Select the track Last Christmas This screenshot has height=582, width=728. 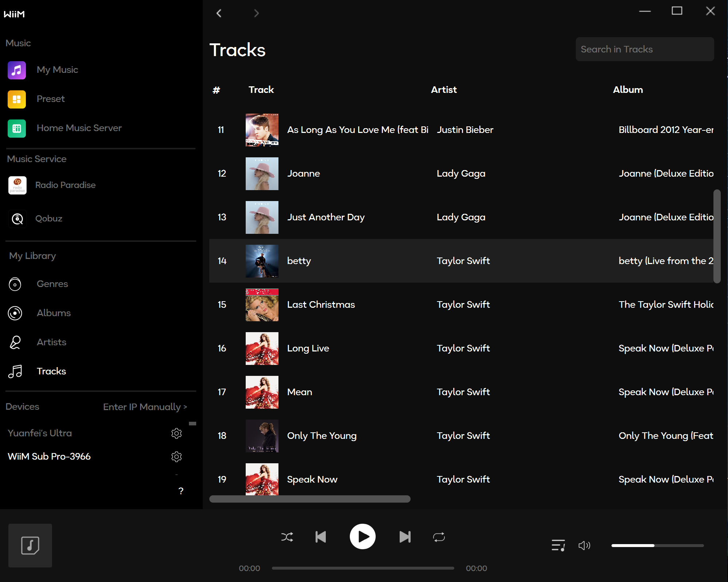click(x=321, y=305)
